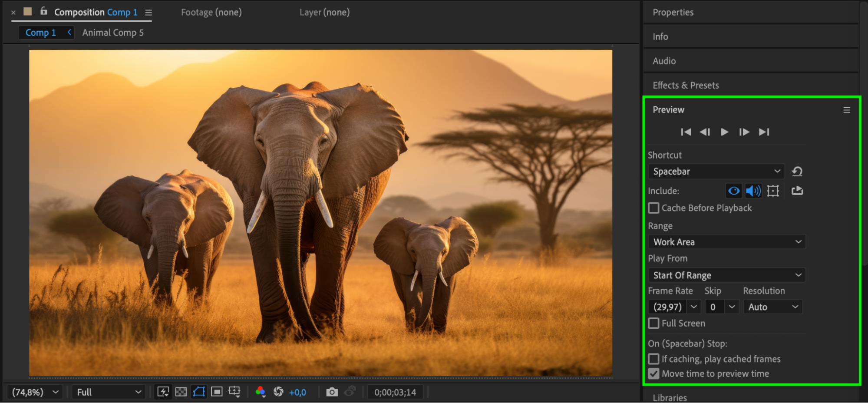
Task: Switch to Animal Comp 5 breadcrumb
Action: click(x=113, y=33)
